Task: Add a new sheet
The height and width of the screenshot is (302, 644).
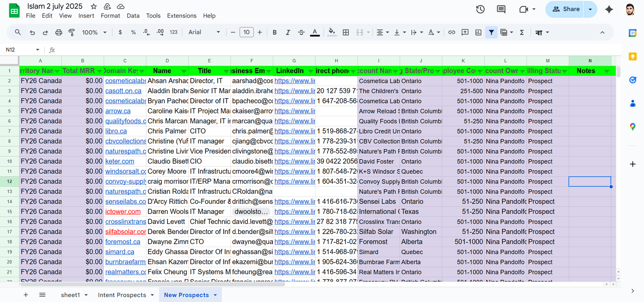Action: pos(26,295)
